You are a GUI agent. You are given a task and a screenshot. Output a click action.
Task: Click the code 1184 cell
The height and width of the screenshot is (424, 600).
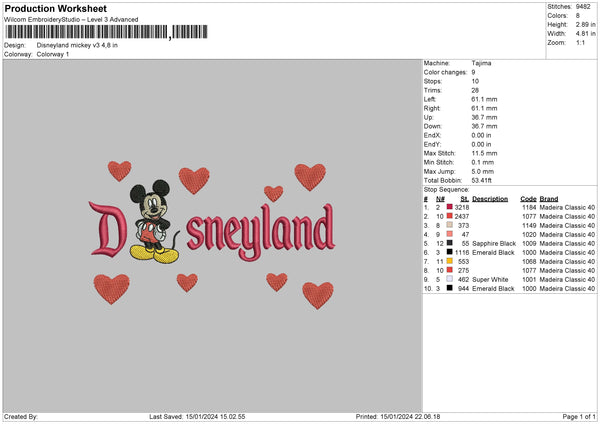click(529, 207)
